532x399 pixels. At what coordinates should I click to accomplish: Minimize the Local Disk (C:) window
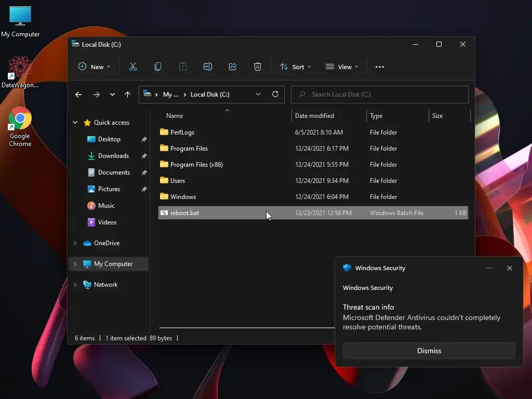click(415, 45)
